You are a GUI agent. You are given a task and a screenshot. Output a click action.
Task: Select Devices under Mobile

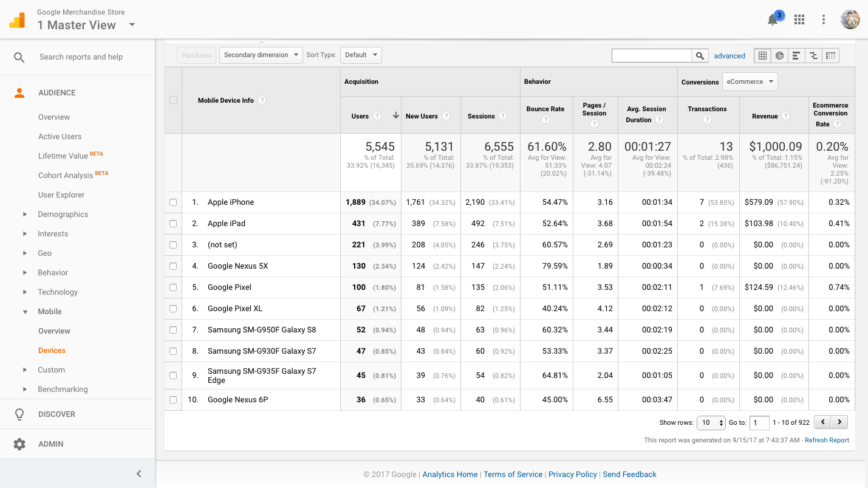(52, 351)
